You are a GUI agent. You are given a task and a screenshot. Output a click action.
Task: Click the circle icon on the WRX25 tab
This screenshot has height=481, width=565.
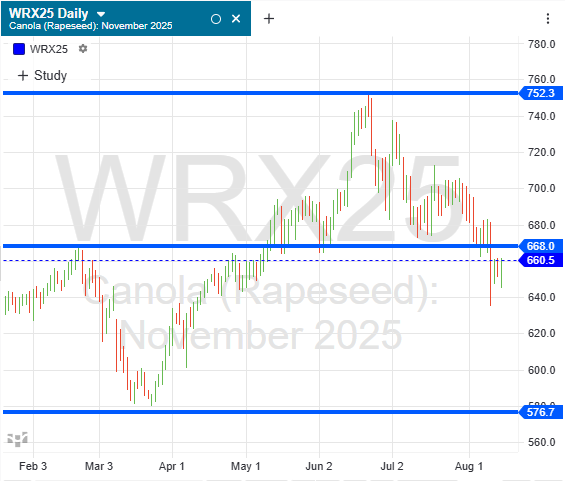tap(216, 19)
